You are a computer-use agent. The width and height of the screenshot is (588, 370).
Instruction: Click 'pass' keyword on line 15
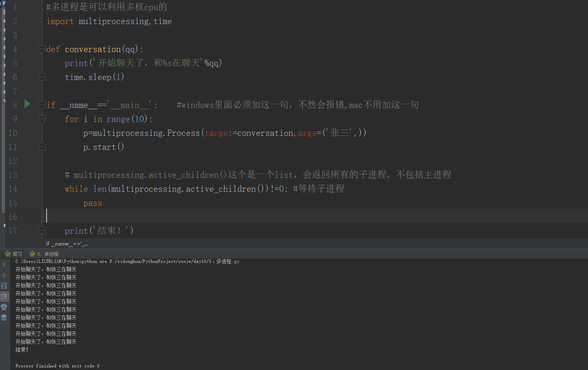[x=92, y=203]
